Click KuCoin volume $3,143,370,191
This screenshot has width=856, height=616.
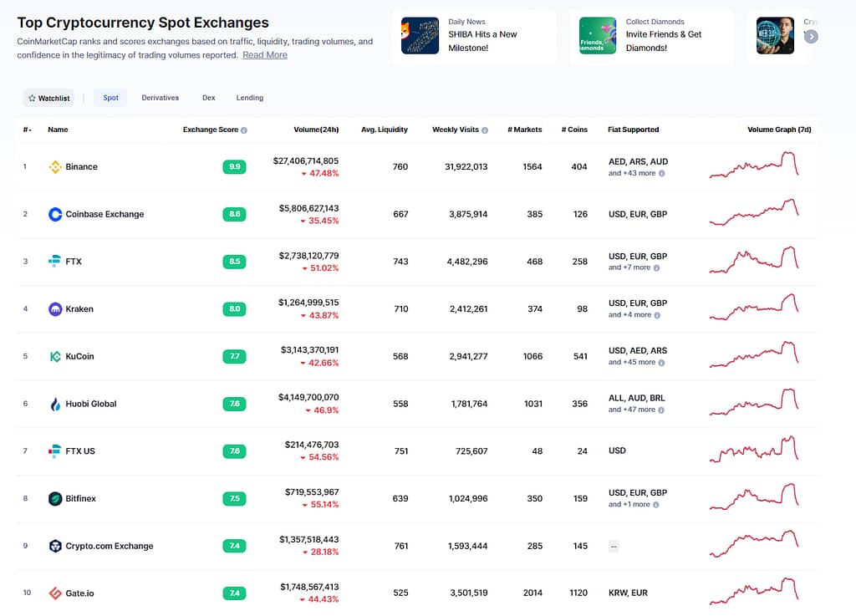pyautogui.click(x=309, y=350)
